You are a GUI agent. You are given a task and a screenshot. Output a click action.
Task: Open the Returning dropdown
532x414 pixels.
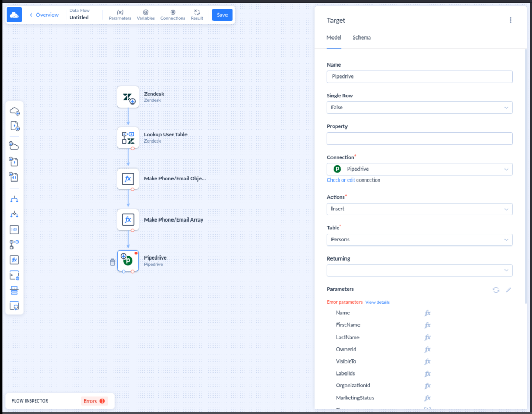419,270
